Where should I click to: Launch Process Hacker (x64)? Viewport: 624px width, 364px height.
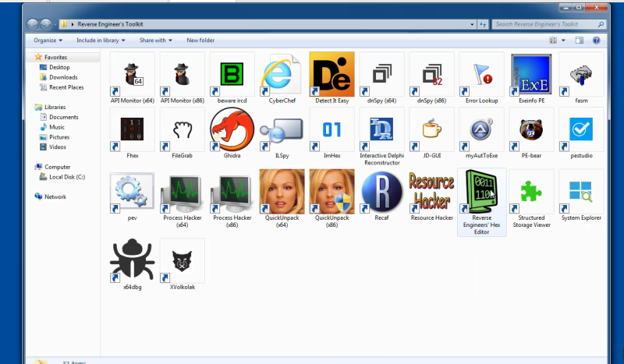coord(182,192)
